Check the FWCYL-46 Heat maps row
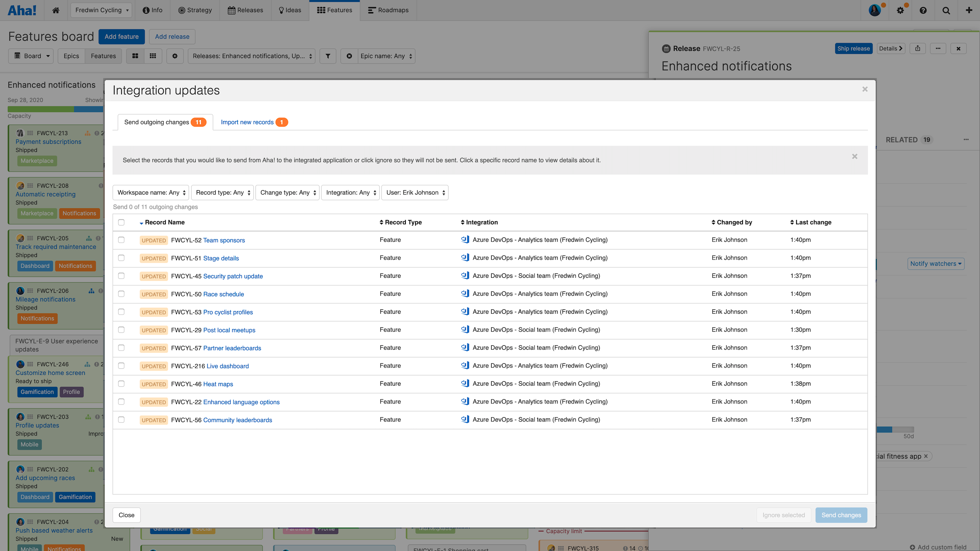The height and width of the screenshot is (551, 980). coord(122,384)
